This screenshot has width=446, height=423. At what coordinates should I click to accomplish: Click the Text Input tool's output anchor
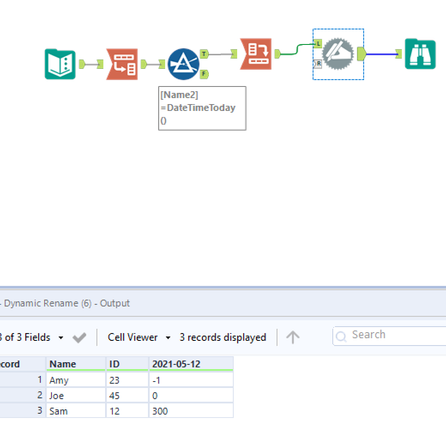(x=82, y=64)
